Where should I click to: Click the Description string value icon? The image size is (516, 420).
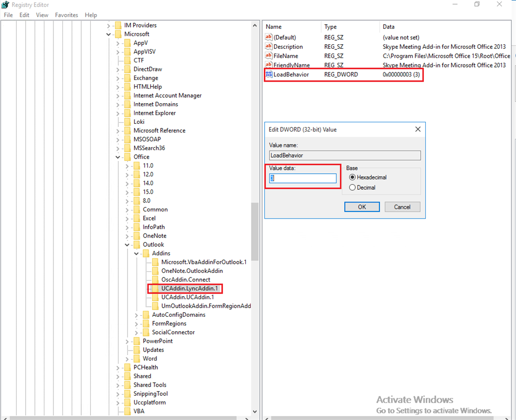[x=269, y=47]
